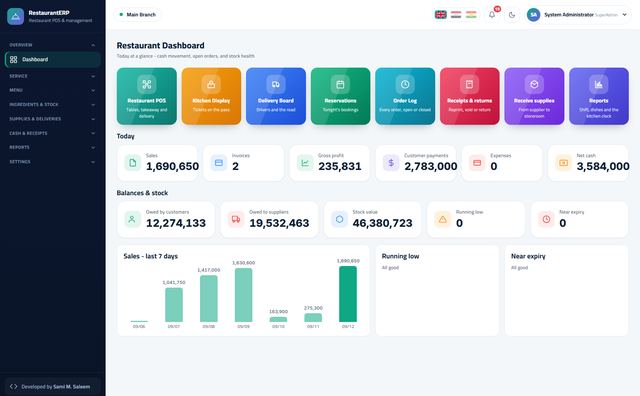Open the Delivery Board card
This screenshot has width=640, height=396.
click(x=276, y=96)
